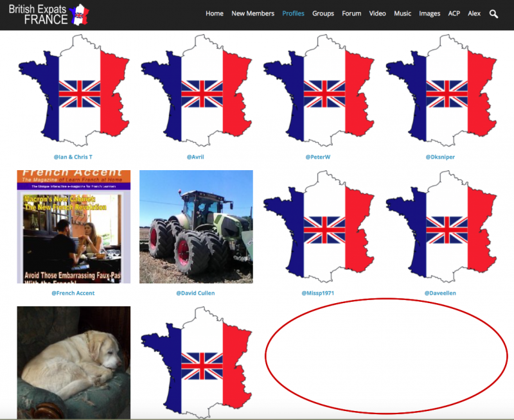This screenshot has width=514, height=420.
Task: Open the @PeterW profile link
Action: (x=318, y=157)
